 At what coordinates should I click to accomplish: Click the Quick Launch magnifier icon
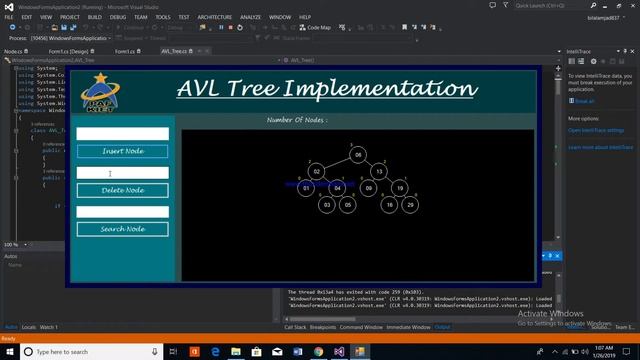593,5
